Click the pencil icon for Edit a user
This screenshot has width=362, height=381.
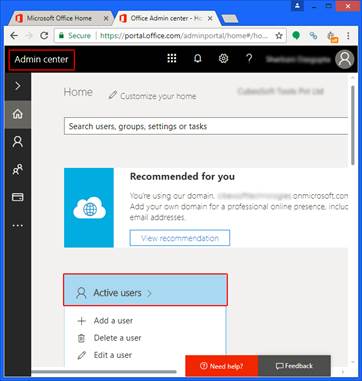click(x=81, y=356)
